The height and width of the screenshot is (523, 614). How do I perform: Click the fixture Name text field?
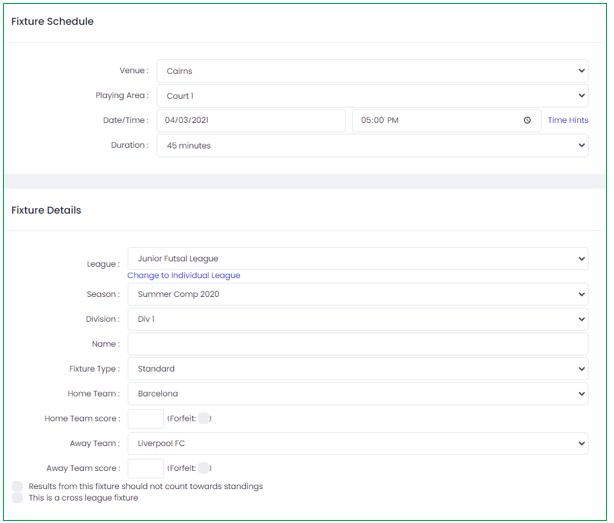pos(358,344)
